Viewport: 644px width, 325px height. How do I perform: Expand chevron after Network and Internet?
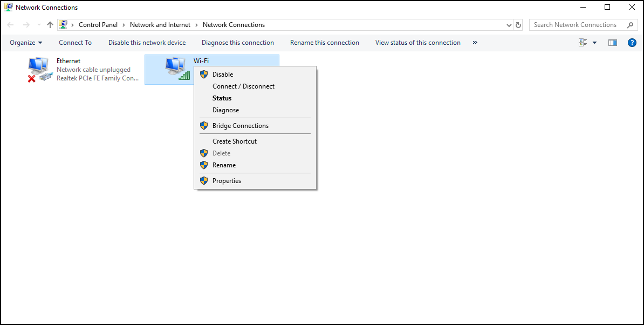click(197, 25)
